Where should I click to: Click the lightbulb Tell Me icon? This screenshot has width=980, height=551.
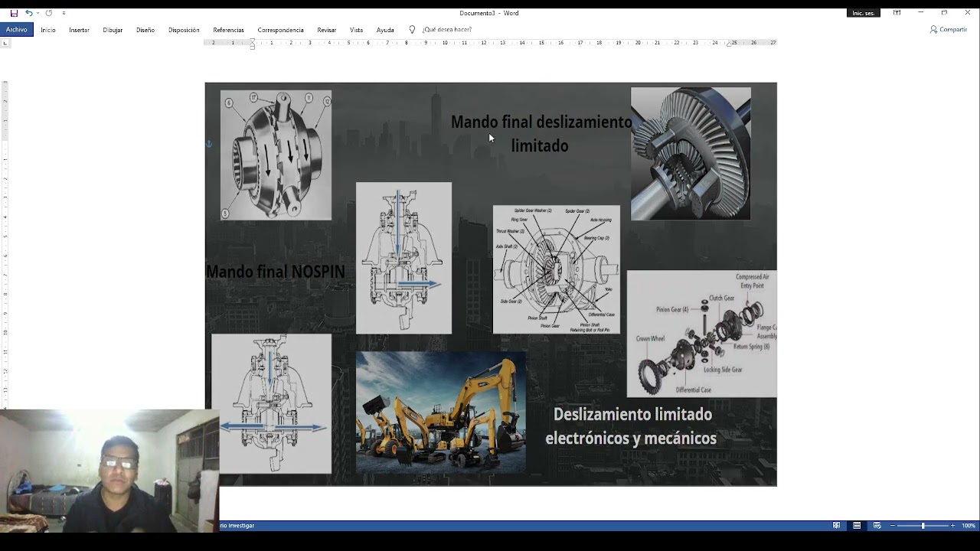pyautogui.click(x=412, y=30)
